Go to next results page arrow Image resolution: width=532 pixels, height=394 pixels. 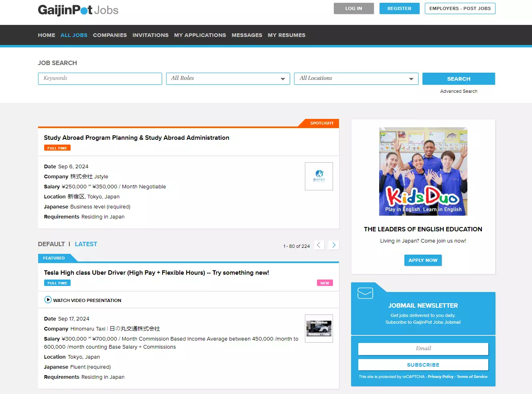pyautogui.click(x=334, y=245)
